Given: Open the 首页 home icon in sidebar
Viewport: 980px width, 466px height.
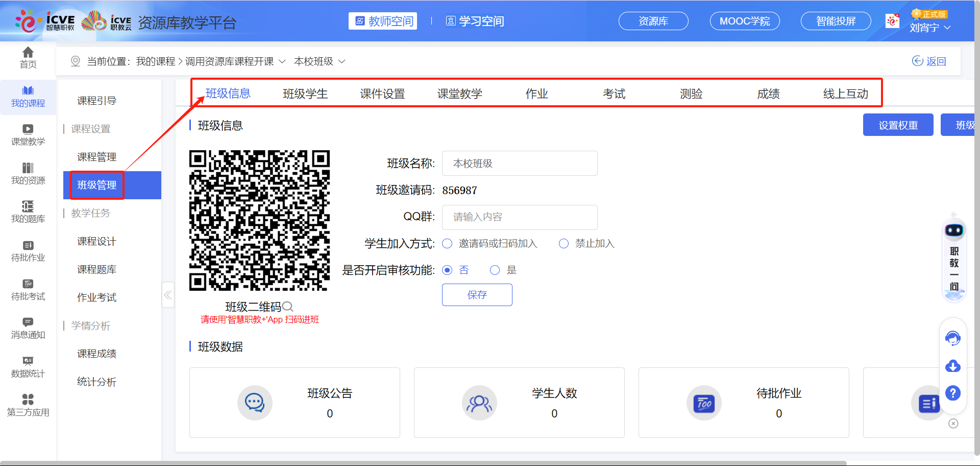Looking at the screenshot, I should (28, 58).
